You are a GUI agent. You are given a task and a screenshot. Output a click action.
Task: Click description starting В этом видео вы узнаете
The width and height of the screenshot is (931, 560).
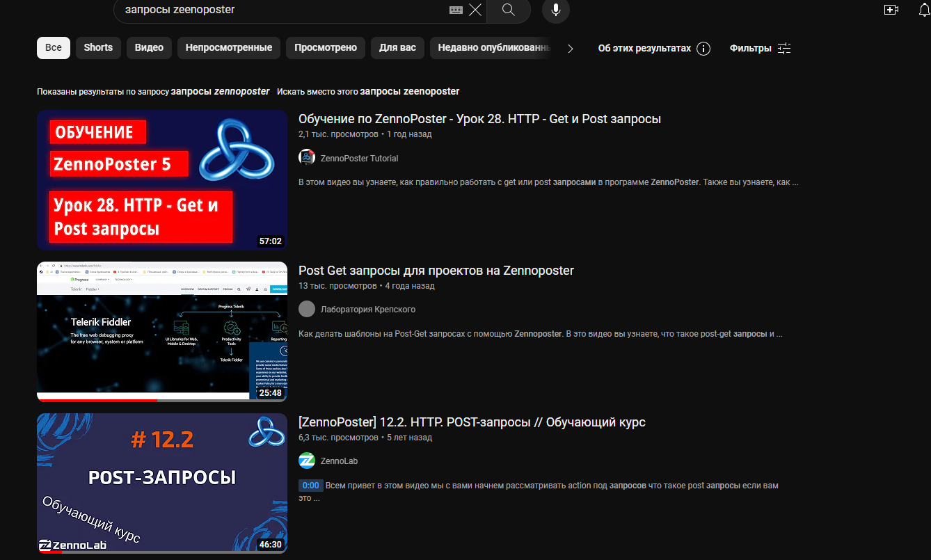(x=548, y=182)
